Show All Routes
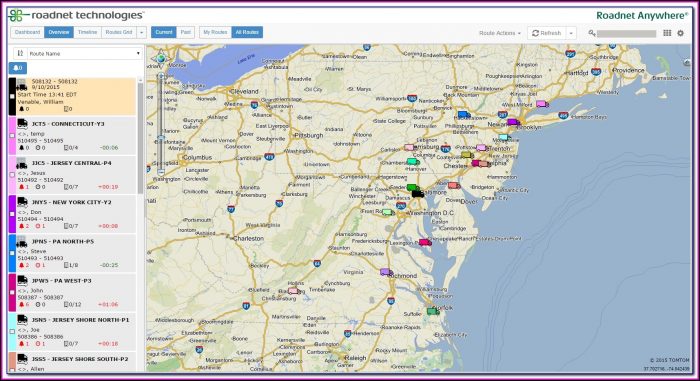 (x=247, y=32)
